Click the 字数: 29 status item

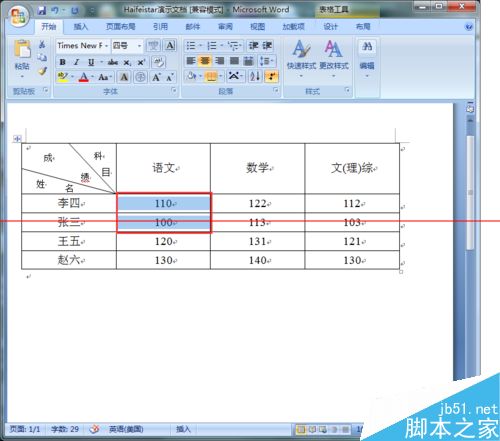point(65,429)
